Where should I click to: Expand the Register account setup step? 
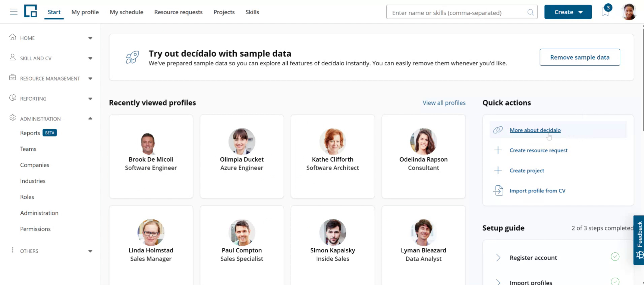pos(498,258)
